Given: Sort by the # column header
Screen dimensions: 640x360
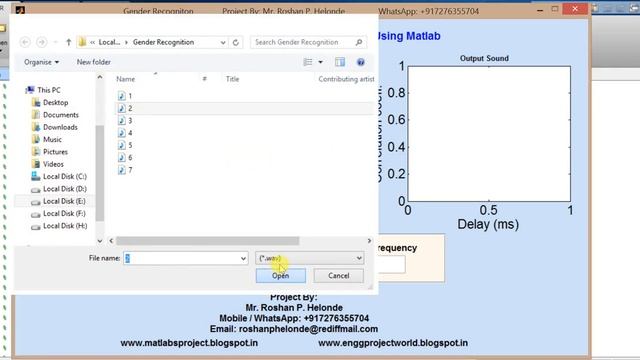Looking at the screenshot, I should pos(204,79).
